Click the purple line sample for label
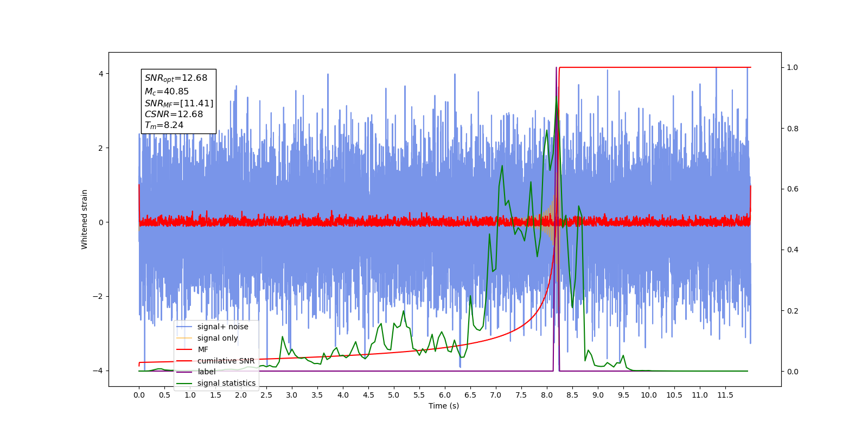Viewport: 868px width, 434px height. tap(184, 372)
